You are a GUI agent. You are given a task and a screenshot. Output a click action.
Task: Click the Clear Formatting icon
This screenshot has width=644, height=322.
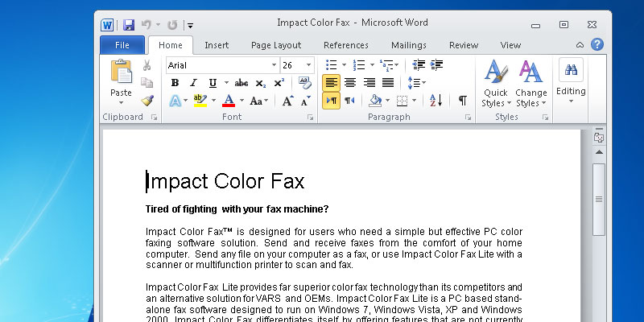coord(304,83)
